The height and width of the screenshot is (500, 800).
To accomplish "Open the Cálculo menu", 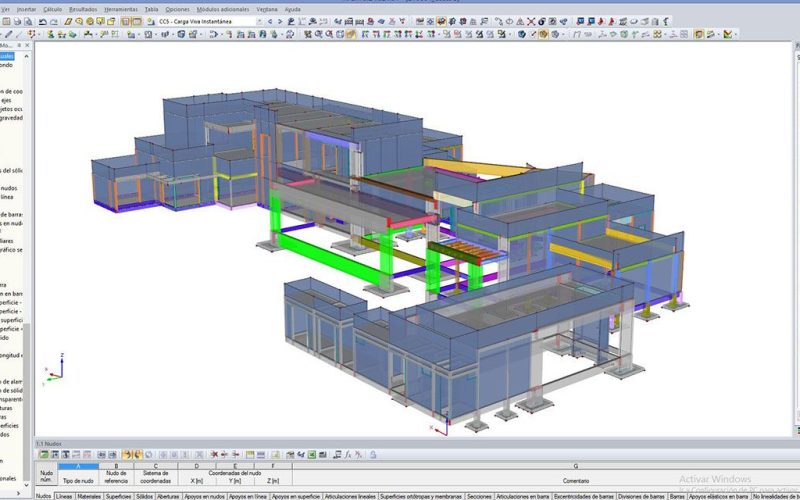I will tap(53, 9).
